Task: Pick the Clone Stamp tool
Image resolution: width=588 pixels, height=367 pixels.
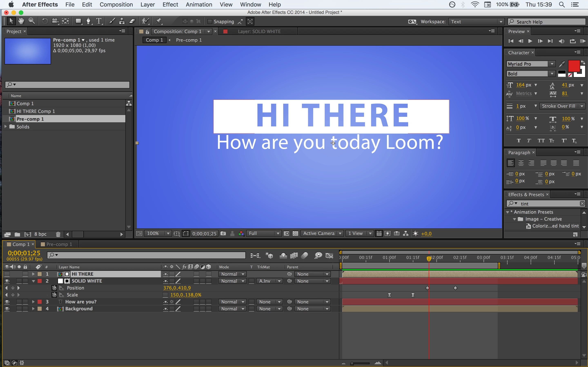Action: click(122, 21)
